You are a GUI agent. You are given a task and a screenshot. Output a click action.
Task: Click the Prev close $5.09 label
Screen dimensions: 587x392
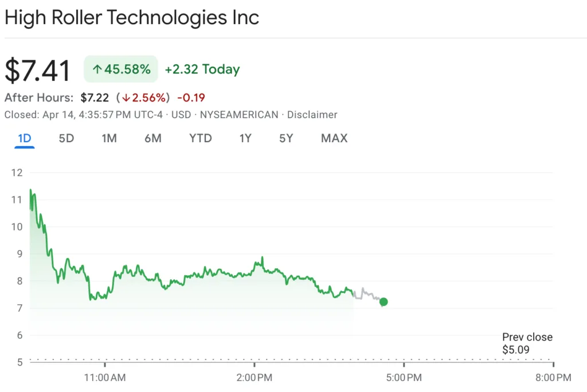point(527,343)
